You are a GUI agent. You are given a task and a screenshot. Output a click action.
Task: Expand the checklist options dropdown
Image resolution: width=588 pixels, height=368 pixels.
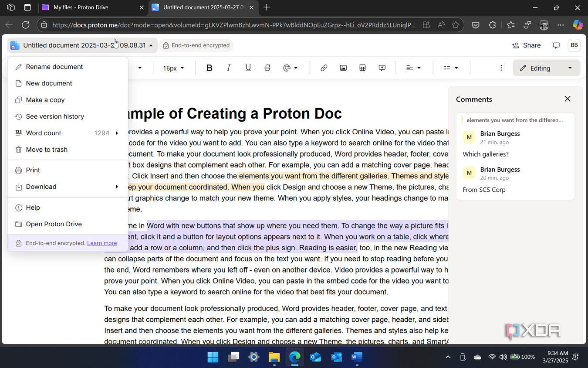coord(451,68)
